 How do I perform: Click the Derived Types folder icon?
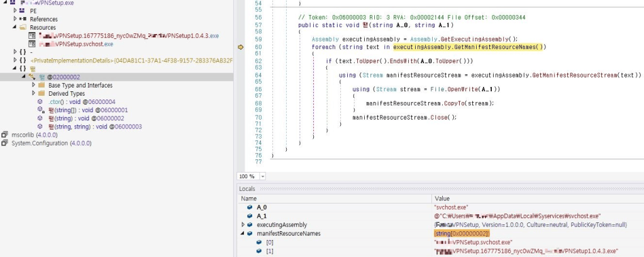pos(42,93)
